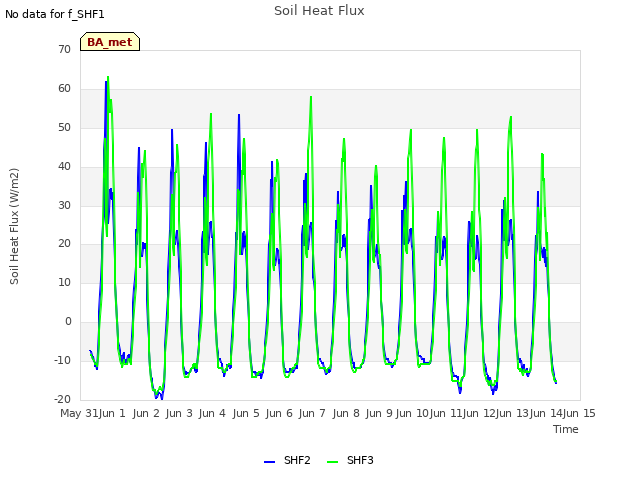This screenshot has height=480, width=640.
Task: Toggle the SHF3 legend entry
Action: (350, 460)
